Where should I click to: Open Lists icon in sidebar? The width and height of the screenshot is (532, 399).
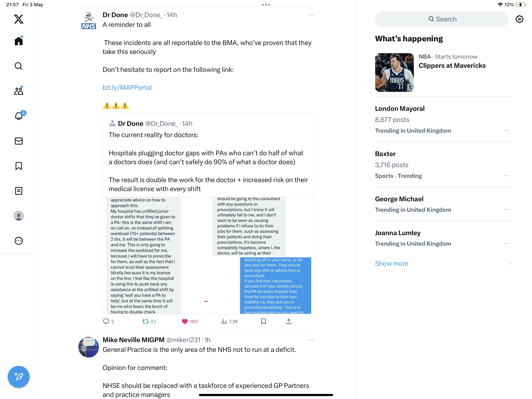tap(18, 191)
